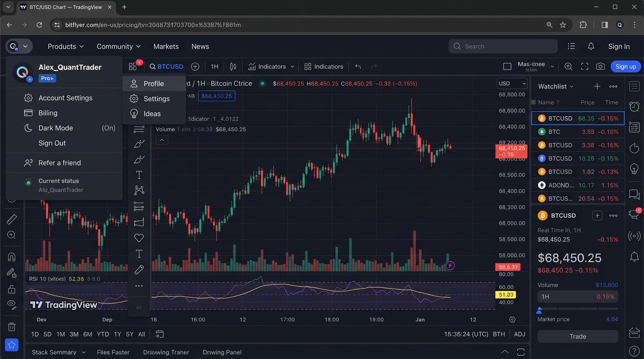Click the snapshot camera icon

600,66
